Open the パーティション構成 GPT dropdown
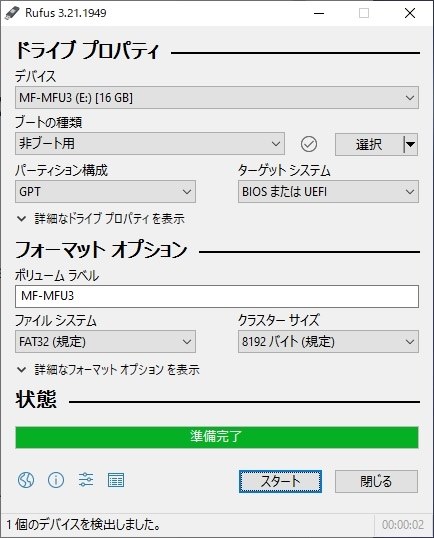The height and width of the screenshot is (538, 434). pyautogui.click(x=105, y=191)
